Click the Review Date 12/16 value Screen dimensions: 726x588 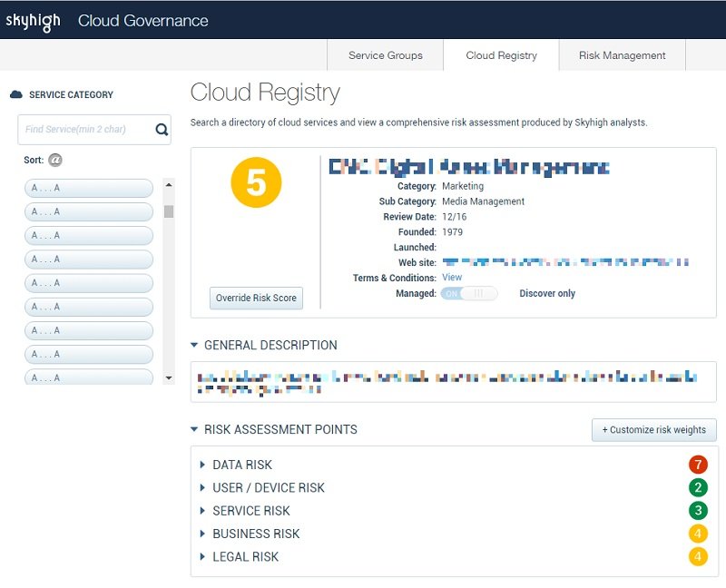pyautogui.click(x=455, y=217)
